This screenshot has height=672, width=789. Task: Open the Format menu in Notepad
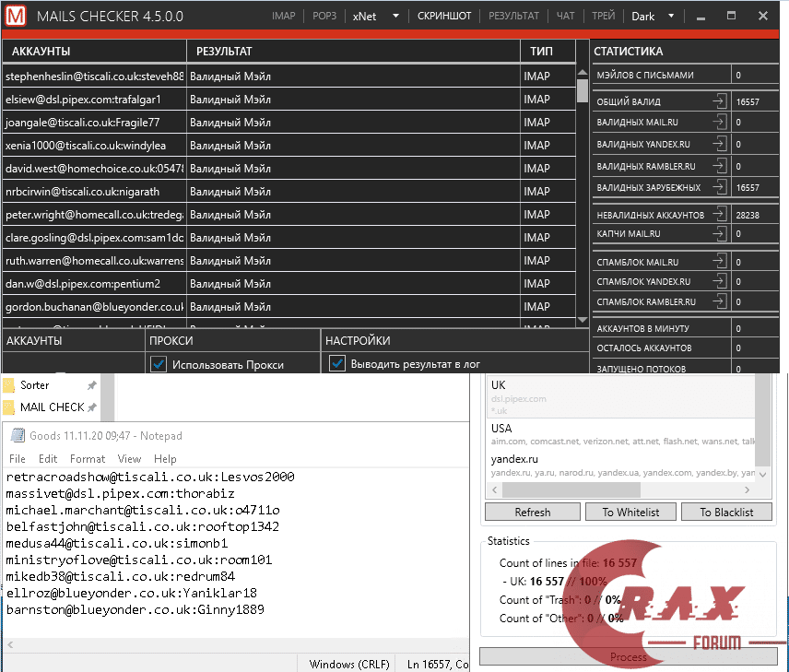(88, 459)
